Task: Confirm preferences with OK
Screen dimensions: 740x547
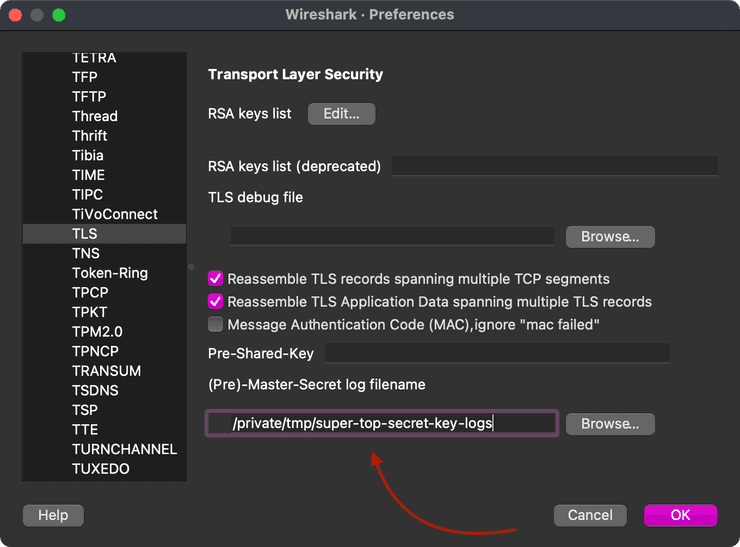Action: point(680,515)
